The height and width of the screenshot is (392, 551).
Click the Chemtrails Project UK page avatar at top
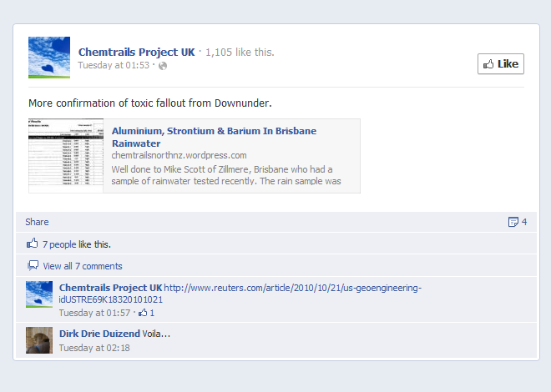tap(49, 58)
